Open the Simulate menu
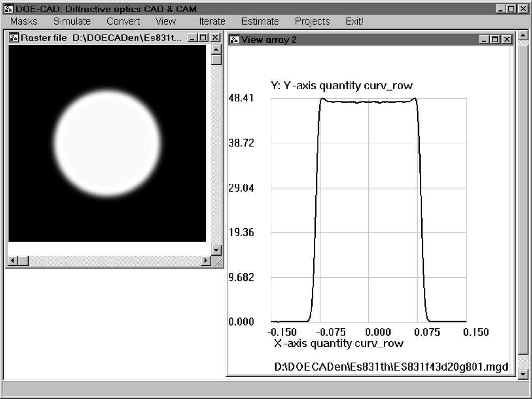 [x=72, y=21]
